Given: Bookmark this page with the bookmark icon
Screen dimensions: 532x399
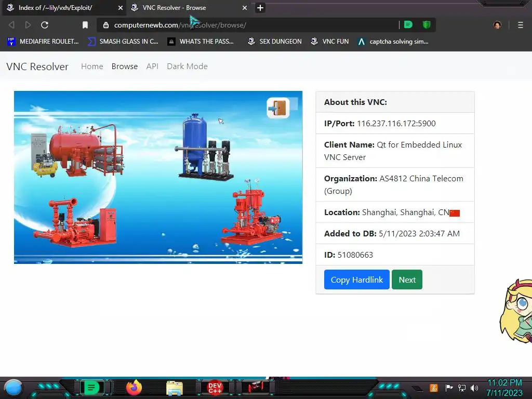Looking at the screenshot, I should point(85,25).
